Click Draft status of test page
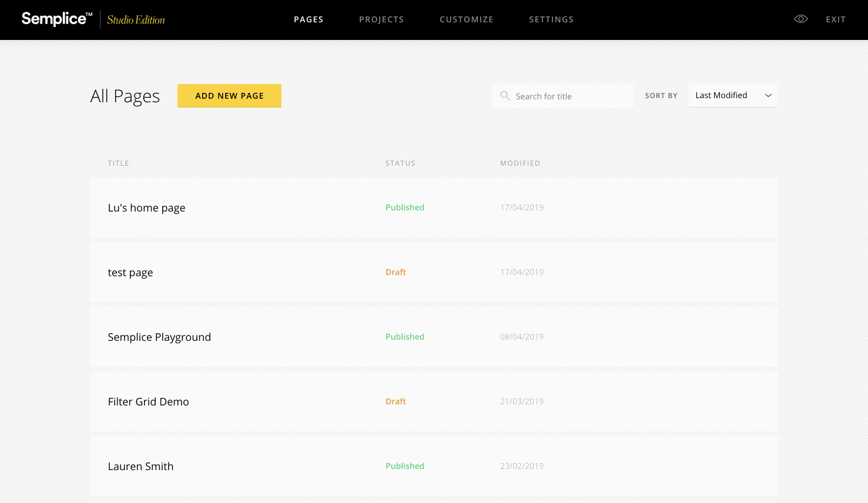Viewport: 868px width, 503px height. coord(396,272)
